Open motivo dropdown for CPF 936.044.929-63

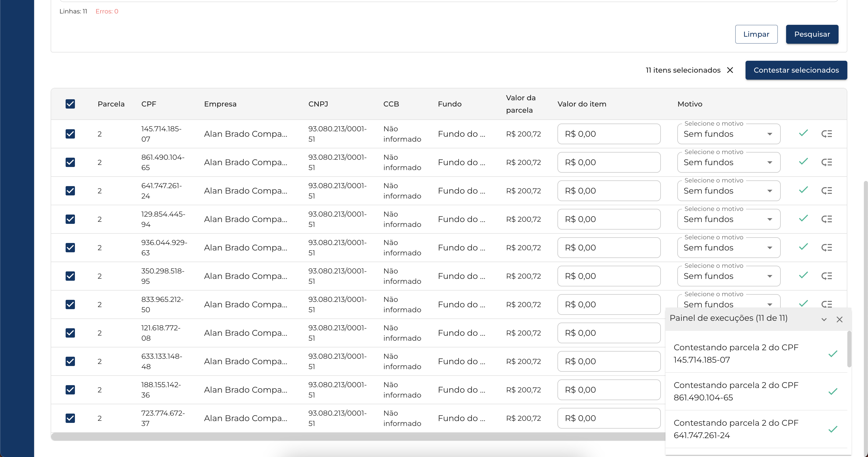pos(729,248)
